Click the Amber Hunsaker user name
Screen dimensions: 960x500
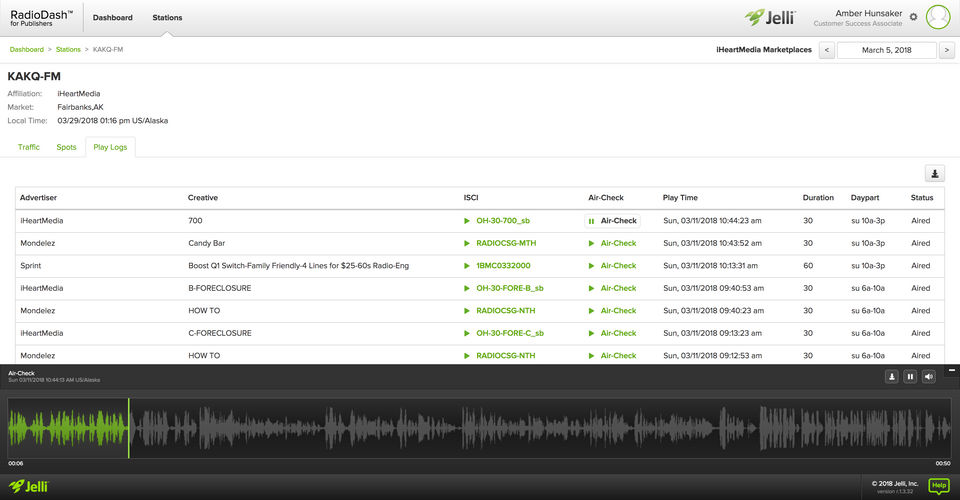pyautogui.click(x=868, y=13)
